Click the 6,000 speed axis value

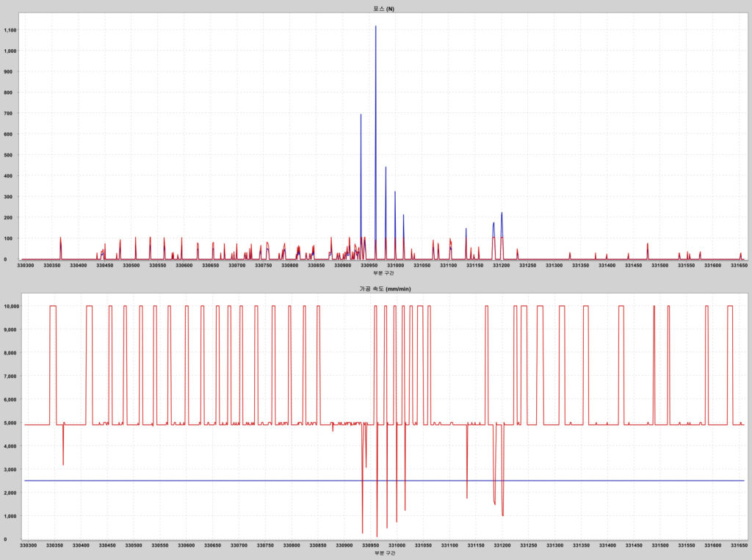[10, 399]
